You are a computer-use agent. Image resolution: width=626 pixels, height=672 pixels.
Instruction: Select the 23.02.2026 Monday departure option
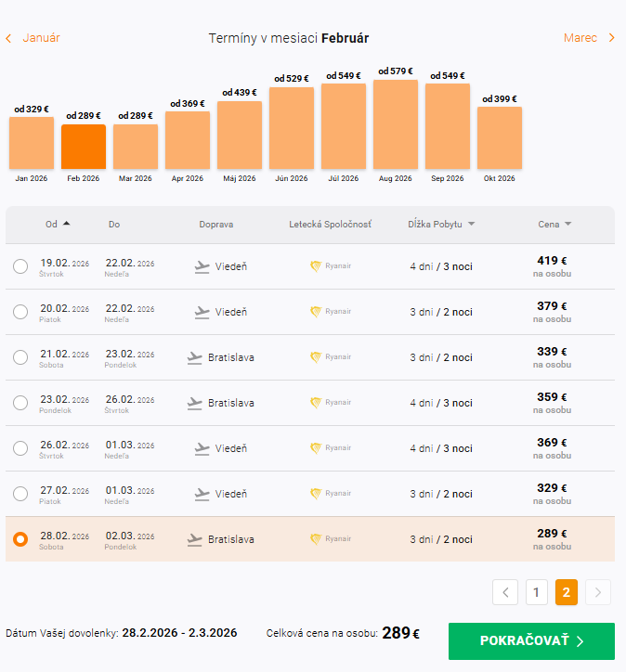point(20,403)
